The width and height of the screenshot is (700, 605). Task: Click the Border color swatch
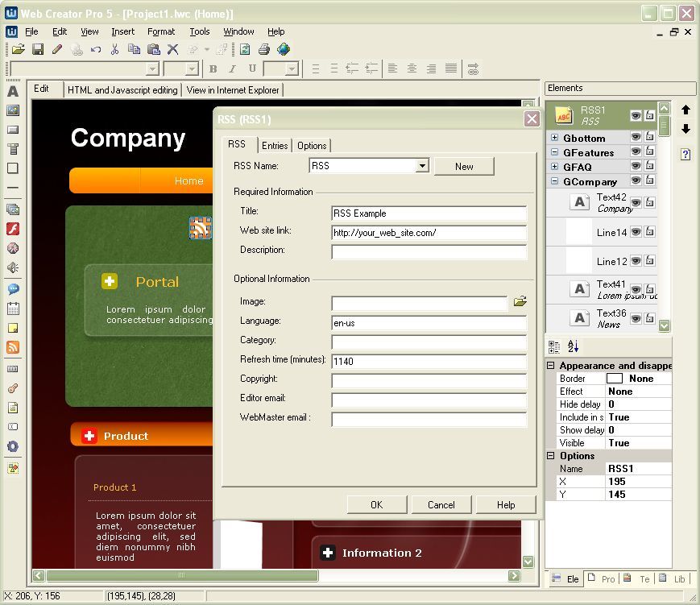[615, 378]
